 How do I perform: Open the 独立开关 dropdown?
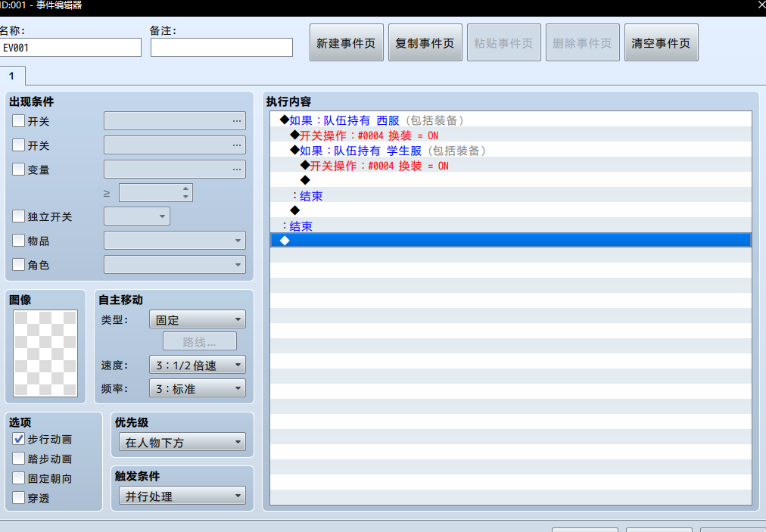(x=137, y=216)
